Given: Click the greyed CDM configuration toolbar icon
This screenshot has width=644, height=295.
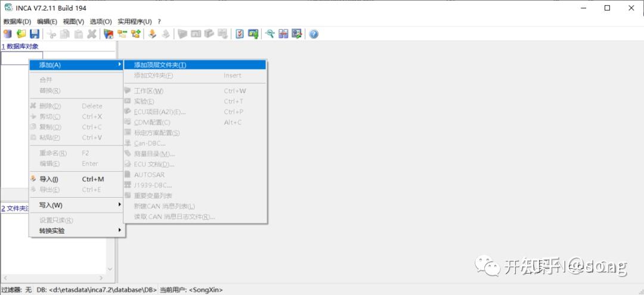Looking at the screenshot, I should (222, 34).
